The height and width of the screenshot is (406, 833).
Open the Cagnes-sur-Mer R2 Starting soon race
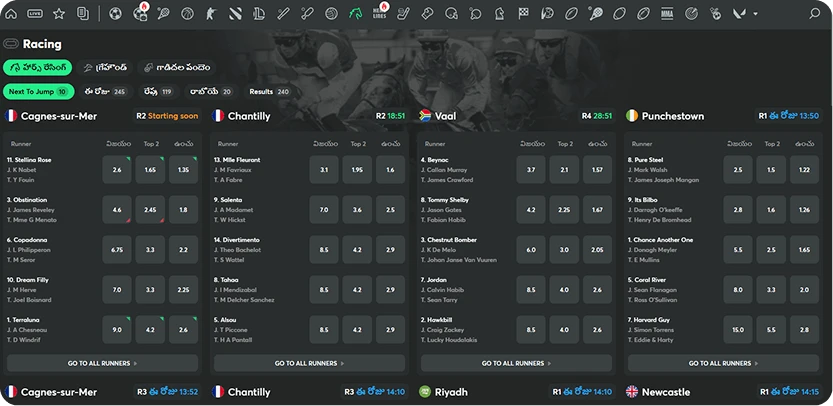click(102, 116)
